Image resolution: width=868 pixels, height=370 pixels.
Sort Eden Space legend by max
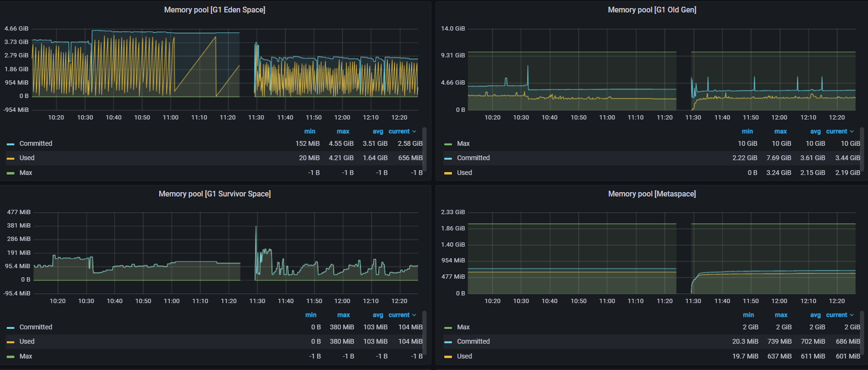tap(343, 131)
